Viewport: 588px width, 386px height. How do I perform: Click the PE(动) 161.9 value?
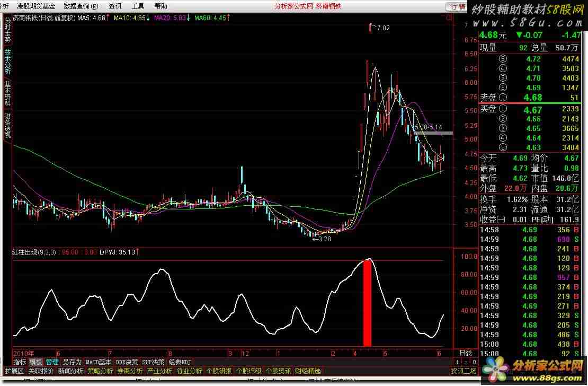point(570,220)
